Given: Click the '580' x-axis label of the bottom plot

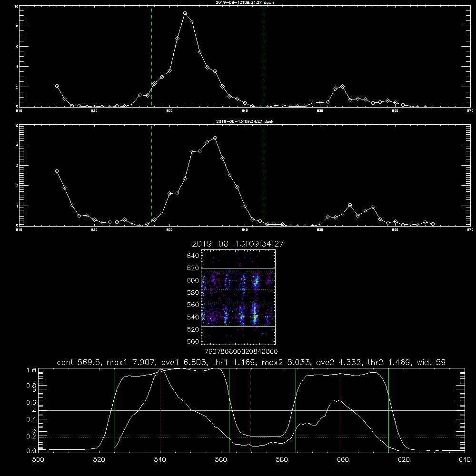Looking at the screenshot, I should tap(282, 460).
